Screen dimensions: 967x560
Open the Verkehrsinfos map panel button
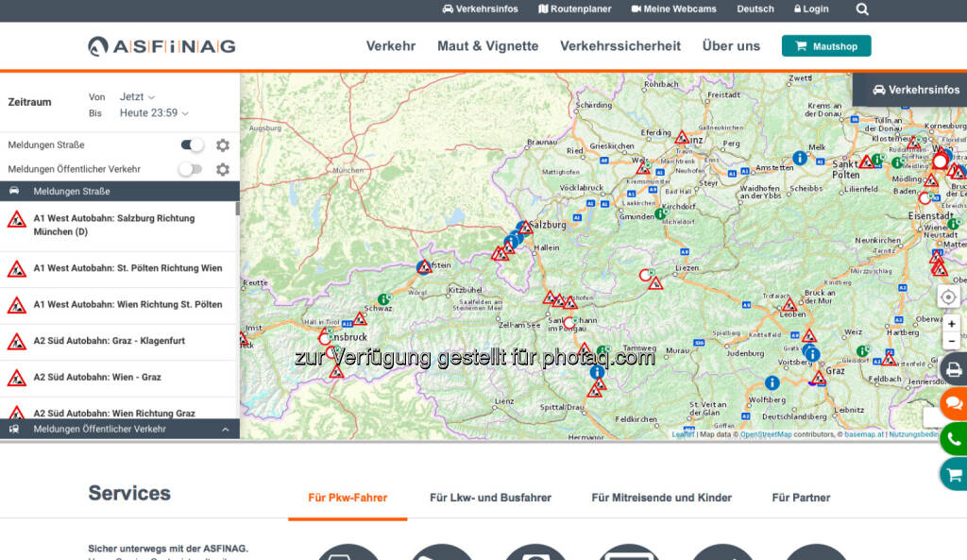(x=910, y=90)
